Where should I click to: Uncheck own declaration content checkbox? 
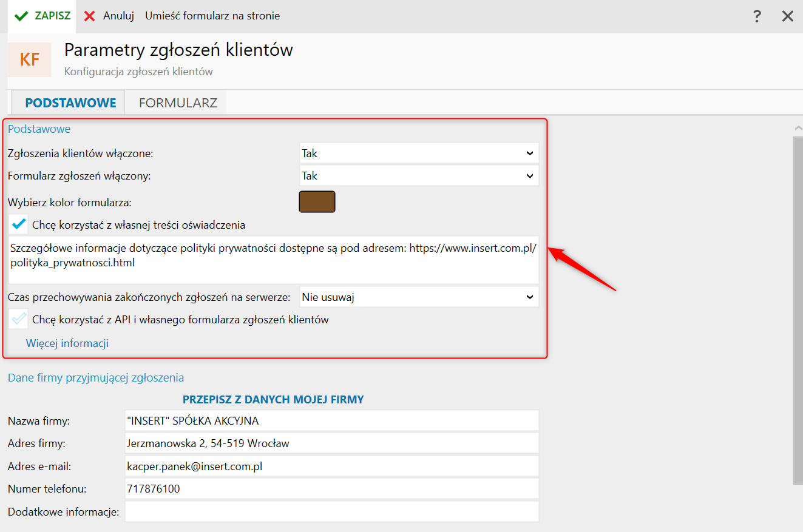coord(19,225)
